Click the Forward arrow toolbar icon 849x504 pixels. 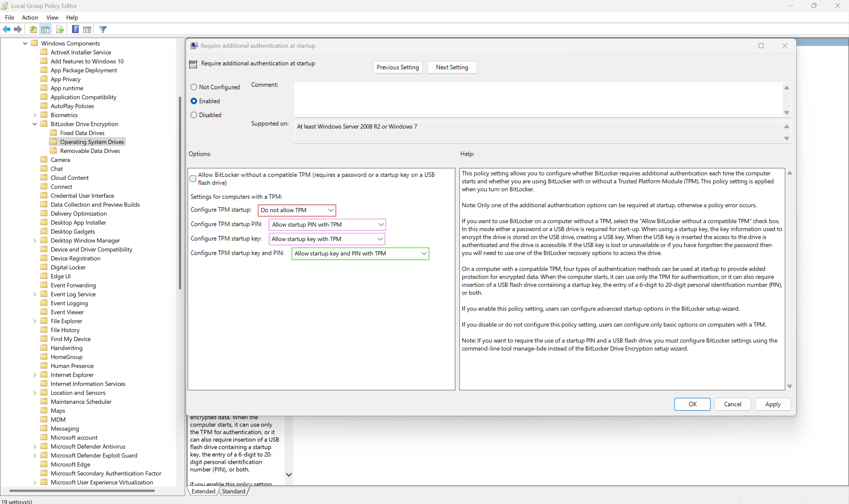click(18, 30)
